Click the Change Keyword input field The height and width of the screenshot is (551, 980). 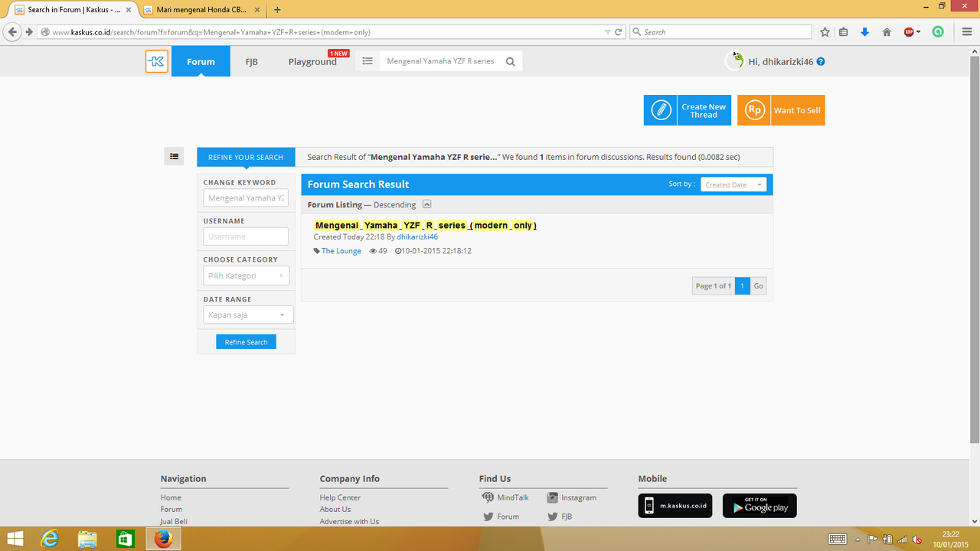point(246,197)
